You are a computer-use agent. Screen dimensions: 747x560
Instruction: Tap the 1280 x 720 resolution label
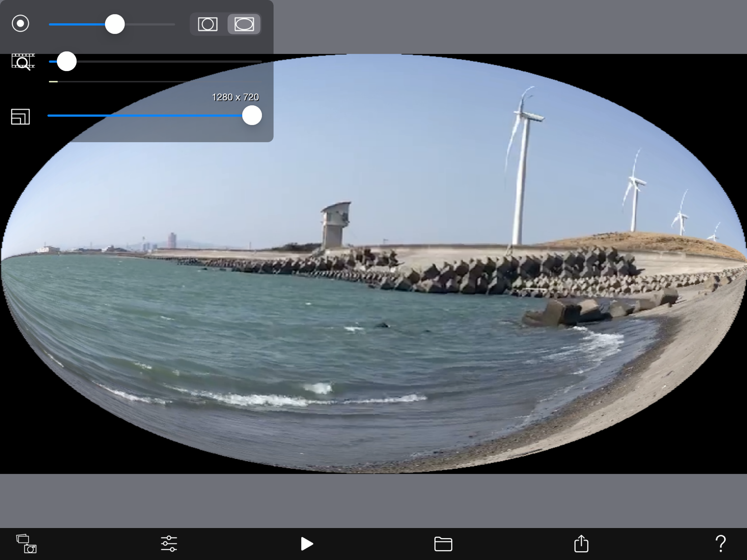tap(235, 97)
